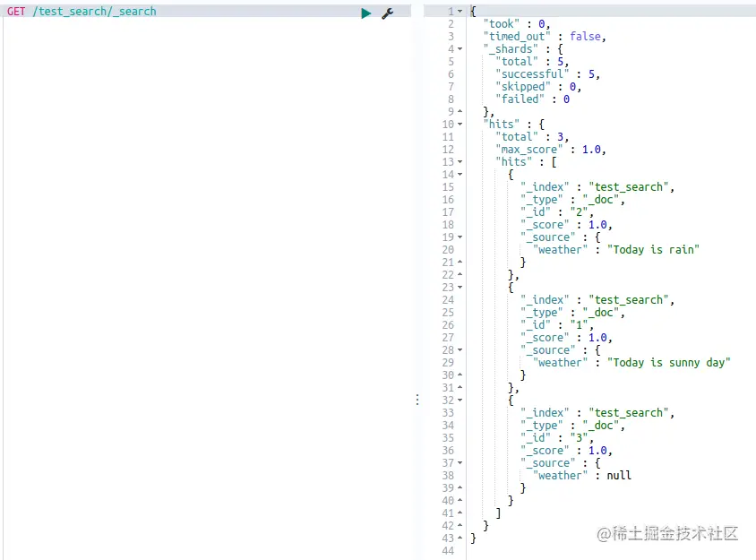Collapse the outer hits object at line 10
This screenshot has width=756, height=560.
(460, 124)
